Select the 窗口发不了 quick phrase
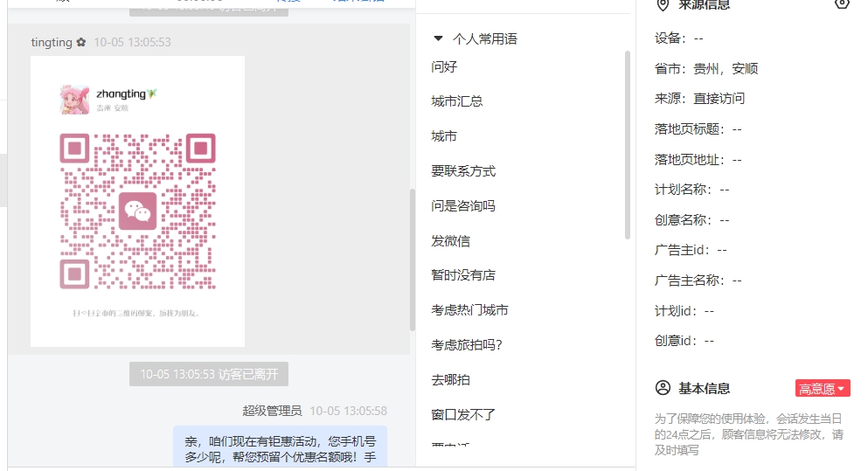Screen dimensions: 868x471 point(463,414)
